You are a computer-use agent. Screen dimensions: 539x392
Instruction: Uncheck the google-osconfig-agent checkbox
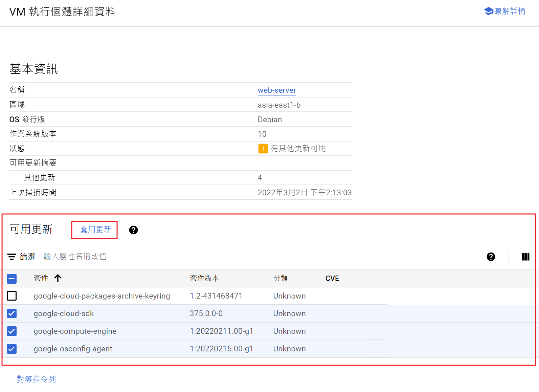(x=12, y=349)
